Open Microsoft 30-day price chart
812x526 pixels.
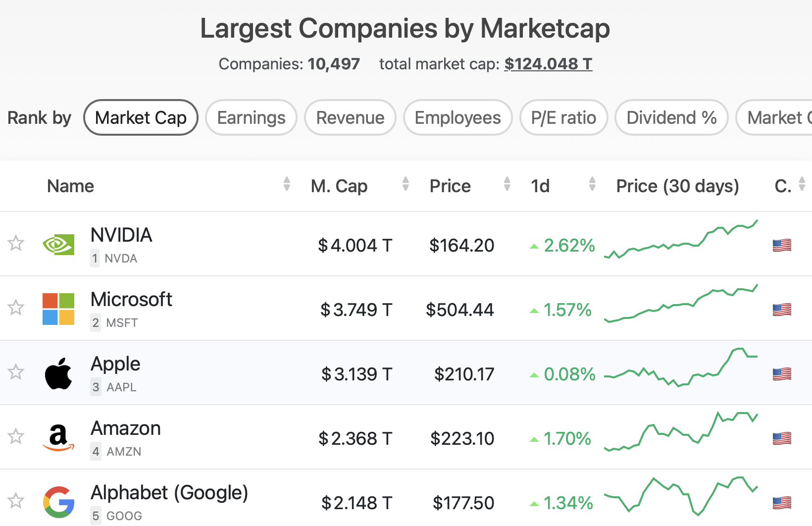[681, 303]
